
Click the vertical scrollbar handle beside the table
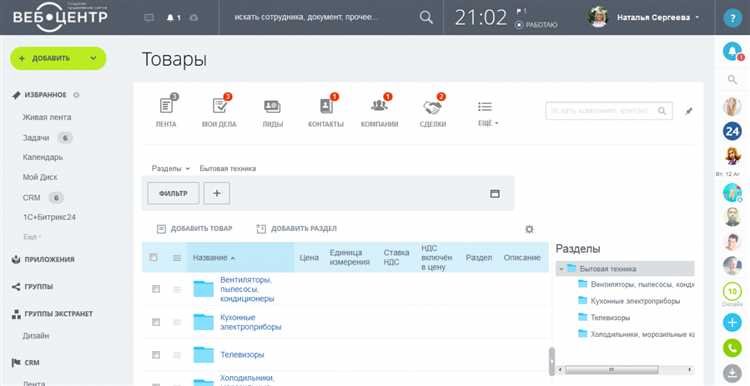click(552, 361)
